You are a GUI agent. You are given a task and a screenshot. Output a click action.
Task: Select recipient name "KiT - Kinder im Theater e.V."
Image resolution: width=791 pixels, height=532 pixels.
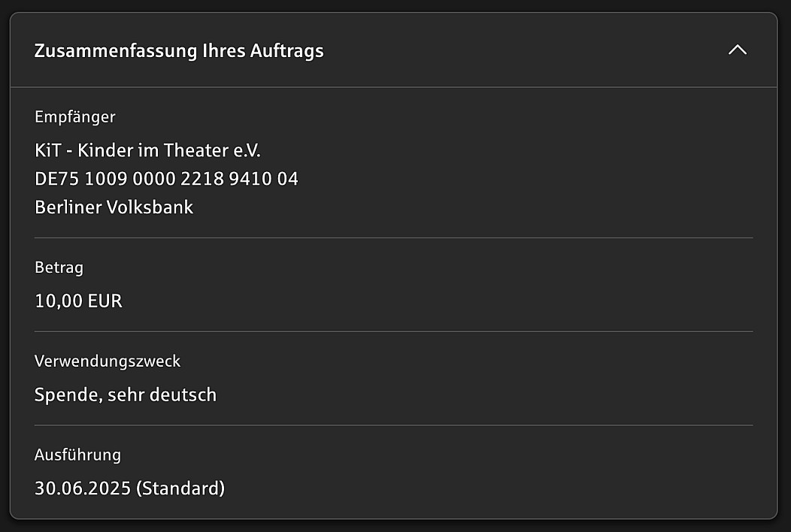[147, 150]
